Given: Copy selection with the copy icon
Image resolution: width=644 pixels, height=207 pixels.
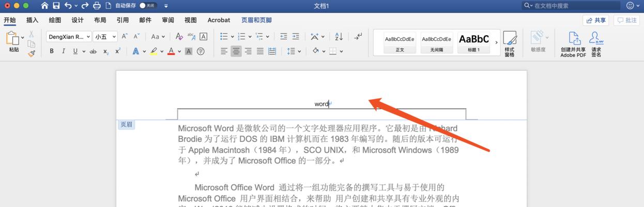Looking at the screenshot, I should (x=31, y=43).
